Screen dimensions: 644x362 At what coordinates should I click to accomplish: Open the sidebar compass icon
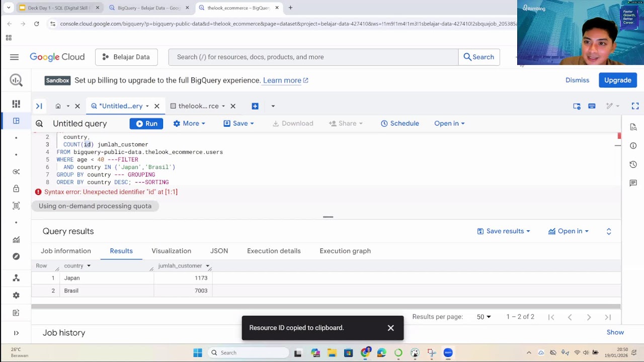16,256
